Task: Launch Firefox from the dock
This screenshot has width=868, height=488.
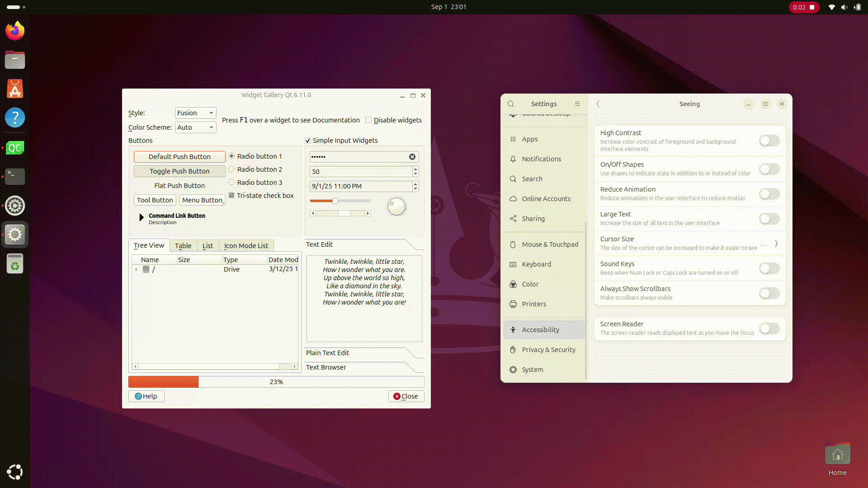Action: click(x=14, y=30)
